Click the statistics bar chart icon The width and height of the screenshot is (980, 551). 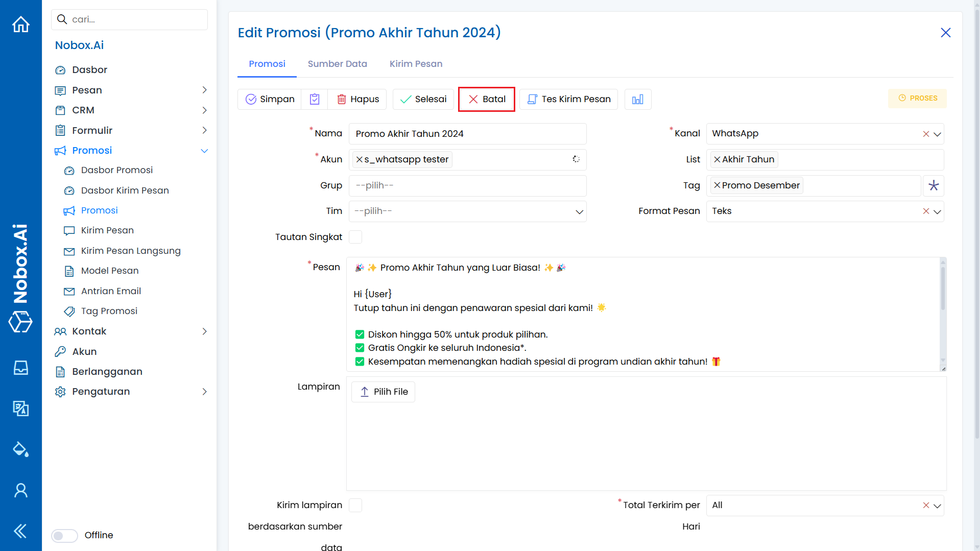[x=638, y=99]
